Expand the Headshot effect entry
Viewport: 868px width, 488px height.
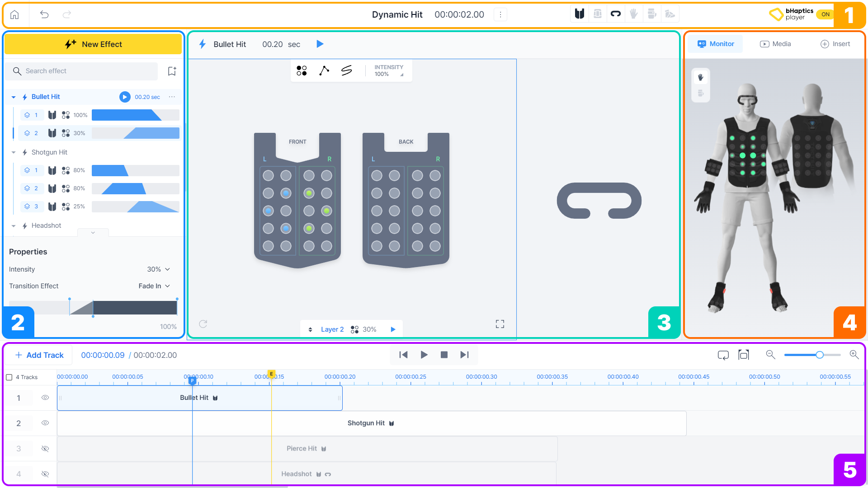tap(14, 225)
